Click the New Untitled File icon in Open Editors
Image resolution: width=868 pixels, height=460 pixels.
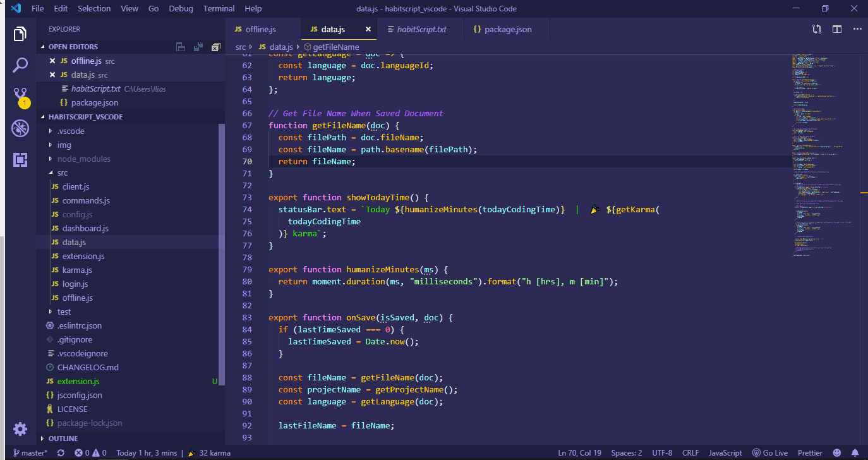181,47
